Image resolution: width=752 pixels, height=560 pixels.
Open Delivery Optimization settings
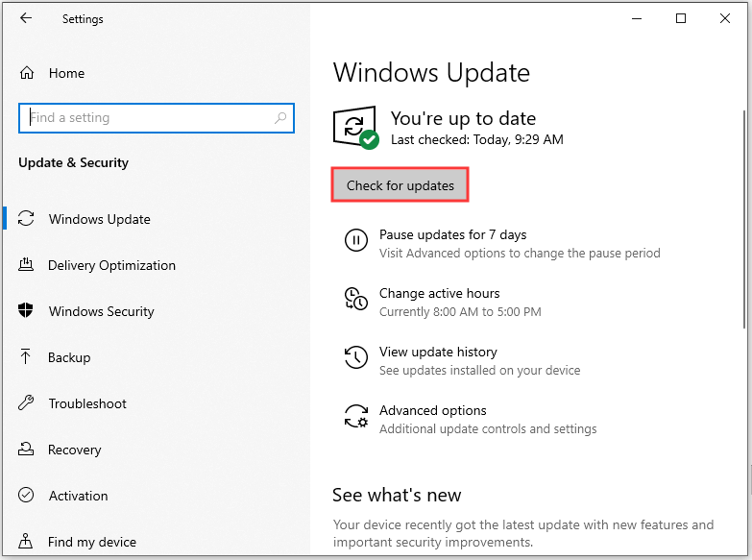point(111,265)
